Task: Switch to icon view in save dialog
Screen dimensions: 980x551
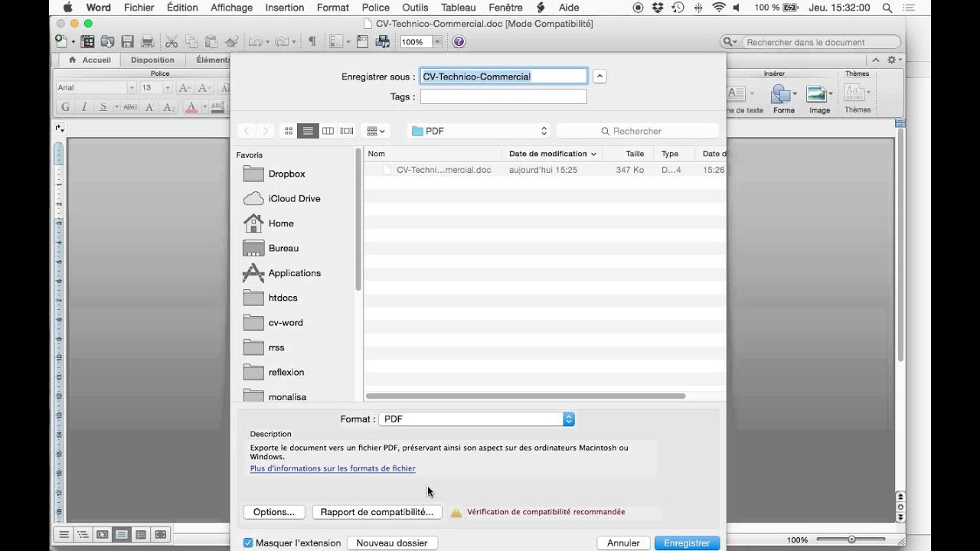Action: pyautogui.click(x=289, y=131)
